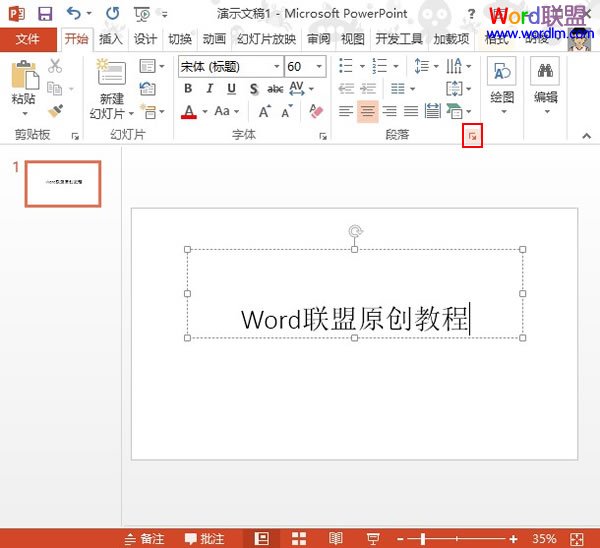Screen dimensions: 600x548
Task: Cut selection with scissors icon
Action: [55, 66]
